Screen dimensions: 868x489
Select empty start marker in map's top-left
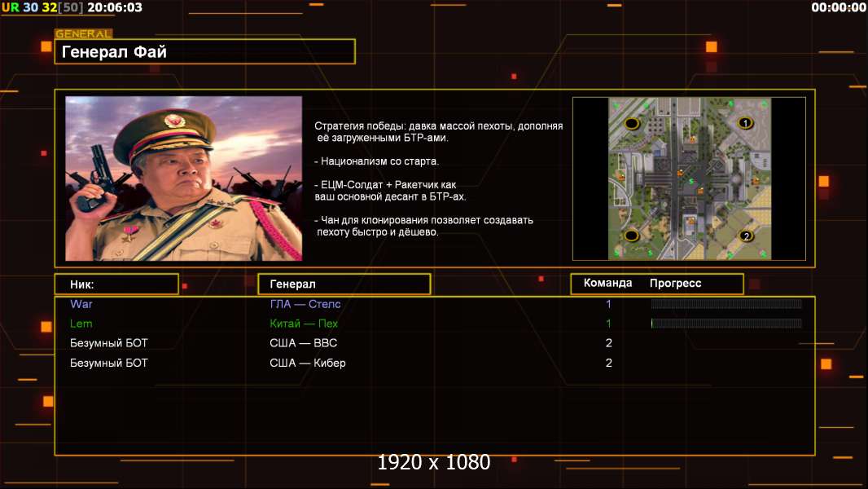[x=631, y=123]
